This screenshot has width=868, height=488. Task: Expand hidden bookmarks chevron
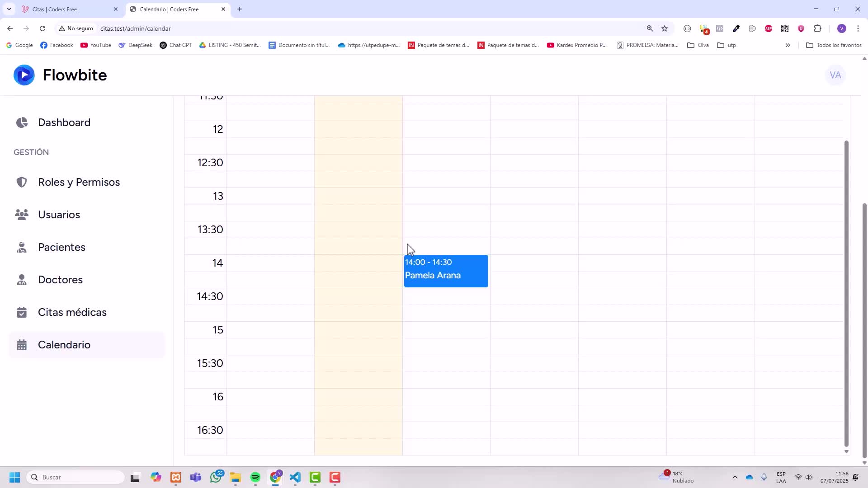(x=788, y=45)
